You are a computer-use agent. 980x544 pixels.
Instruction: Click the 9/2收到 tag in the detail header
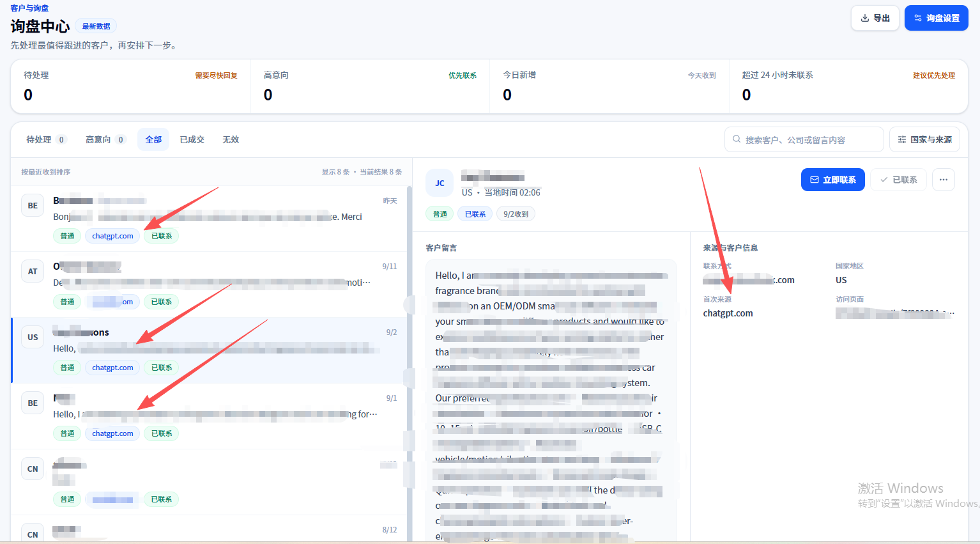click(516, 214)
